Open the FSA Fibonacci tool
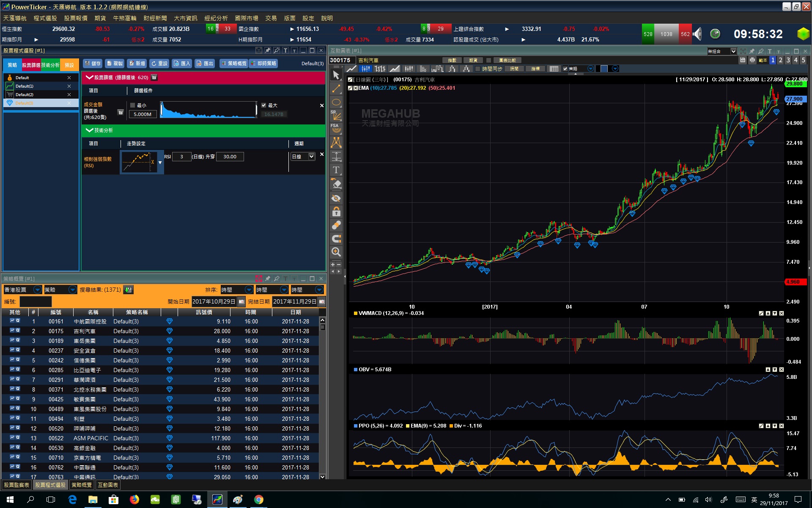This screenshot has height=508, width=812. (336, 128)
